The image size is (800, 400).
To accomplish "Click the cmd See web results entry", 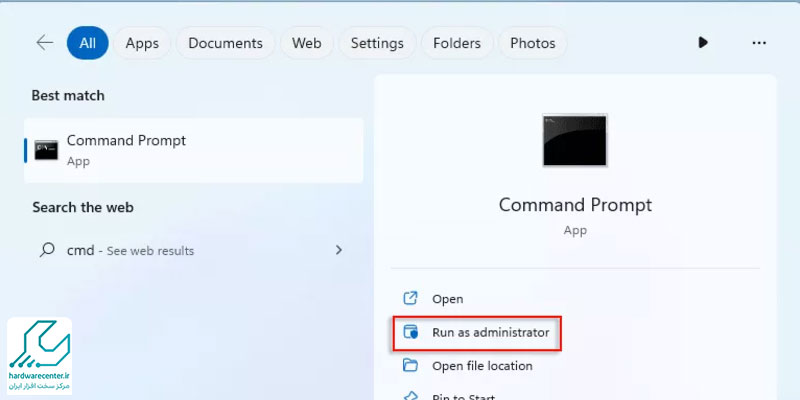I will tap(194, 251).
